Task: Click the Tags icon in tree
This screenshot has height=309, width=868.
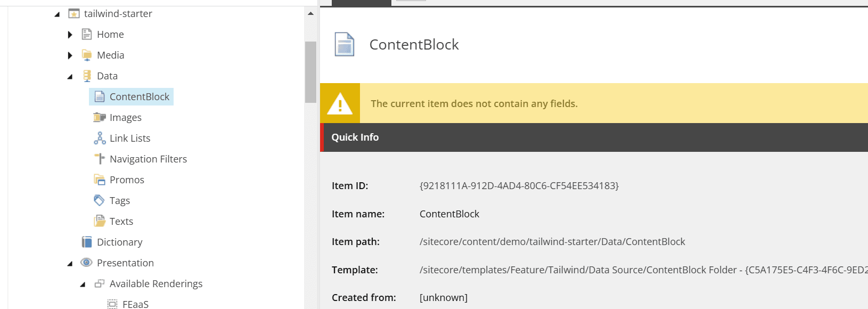Action: tap(100, 201)
